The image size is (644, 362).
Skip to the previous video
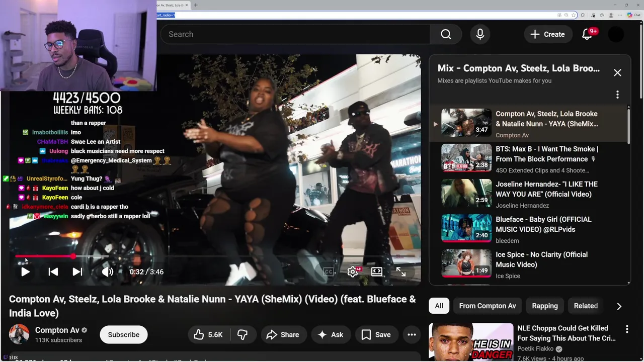tap(53, 271)
